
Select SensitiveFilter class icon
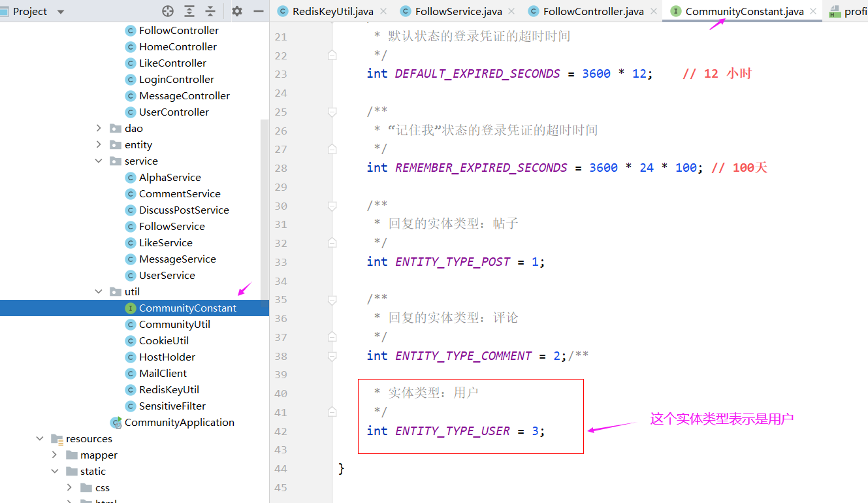coord(130,406)
